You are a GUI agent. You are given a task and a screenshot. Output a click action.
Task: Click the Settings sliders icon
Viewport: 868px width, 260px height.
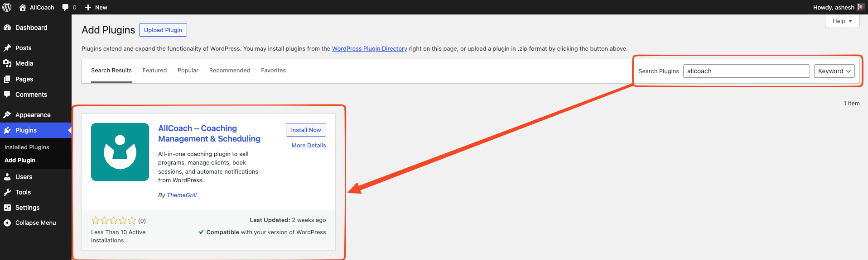pos(7,208)
